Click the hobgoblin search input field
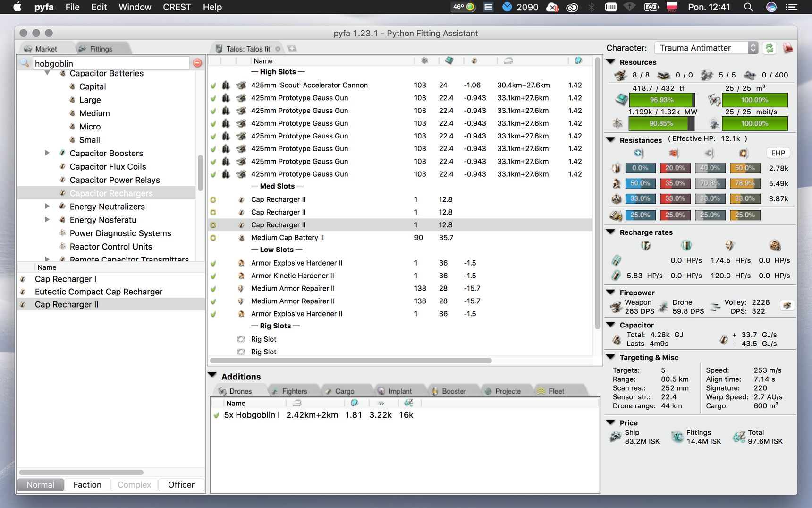 (111, 63)
